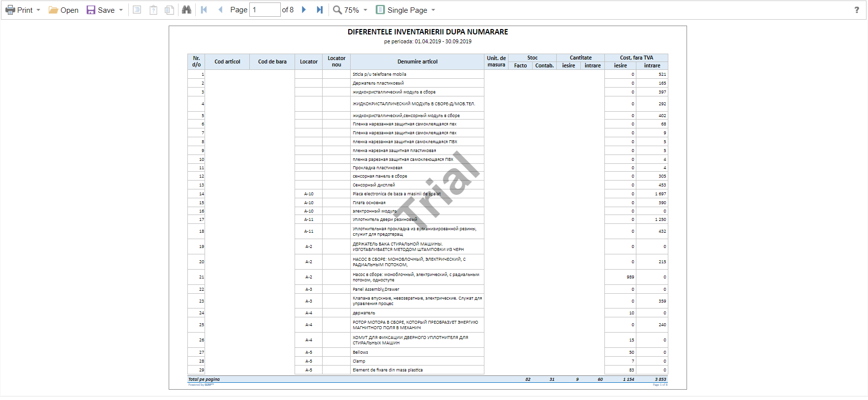Click the 'Cod de bara' column header
The height and width of the screenshot is (400, 868).
[272, 62]
